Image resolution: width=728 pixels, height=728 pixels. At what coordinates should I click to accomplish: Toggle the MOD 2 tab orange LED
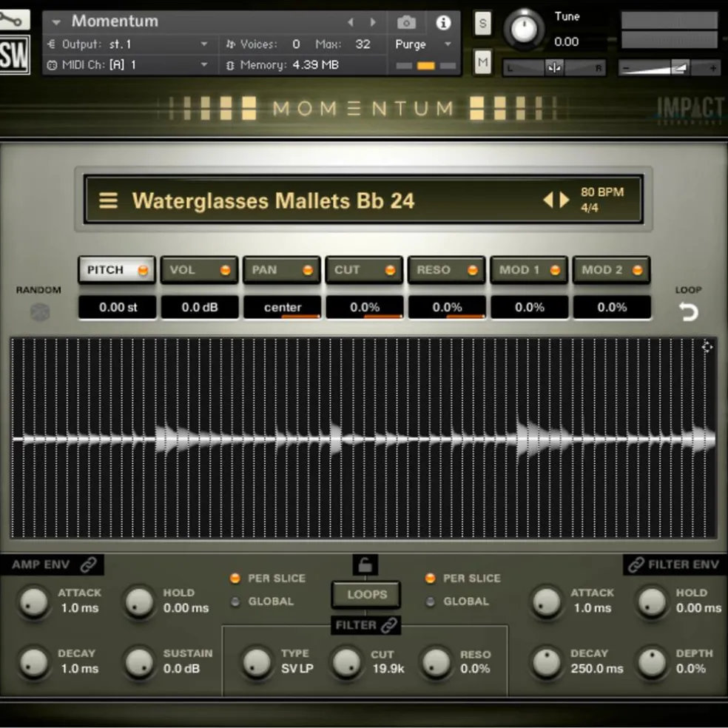[638, 270]
